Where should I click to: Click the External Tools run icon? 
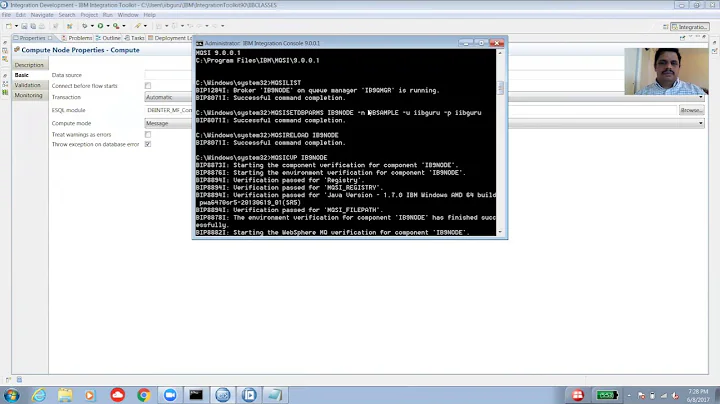point(116,26)
